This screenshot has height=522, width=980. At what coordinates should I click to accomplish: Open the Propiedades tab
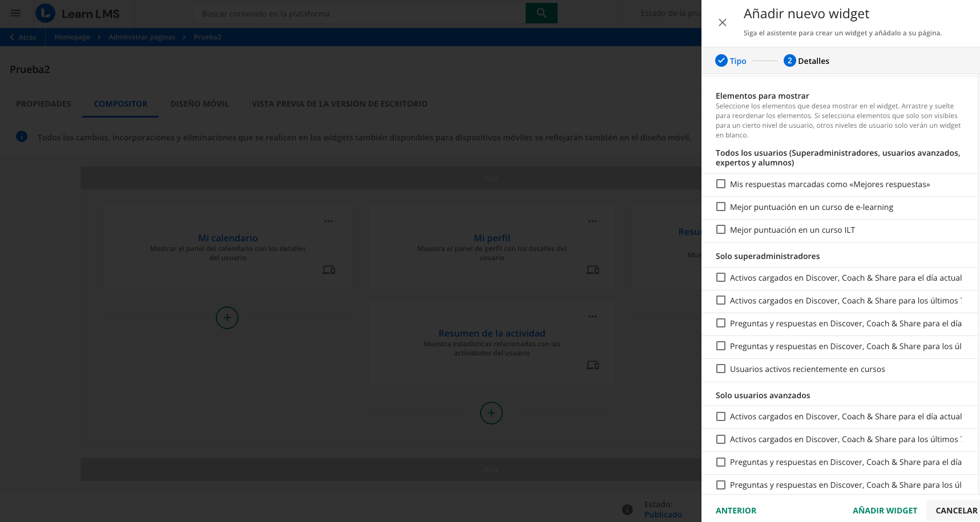point(43,104)
